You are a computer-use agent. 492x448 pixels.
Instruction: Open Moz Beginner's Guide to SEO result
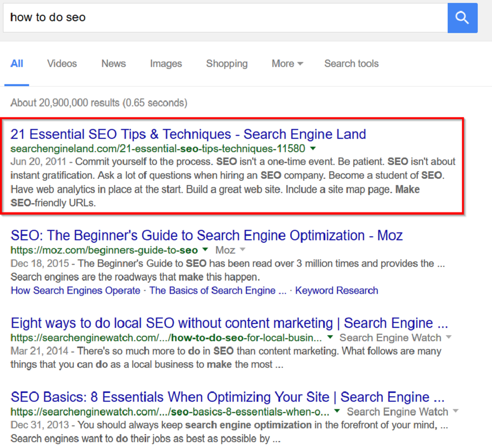[207, 235]
